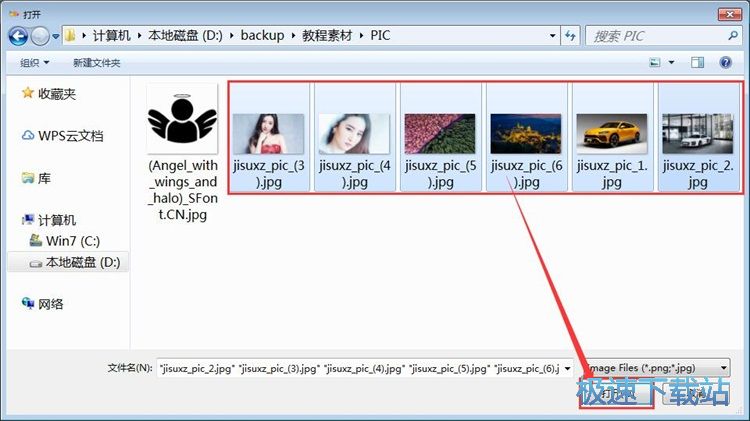Select the jisuxz_pic_(5).jpg thumbnail
The height and width of the screenshot is (421, 750).
(x=440, y=134)
